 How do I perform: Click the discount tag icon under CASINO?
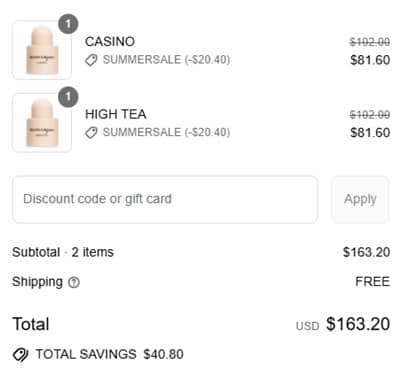click(91, 60)
